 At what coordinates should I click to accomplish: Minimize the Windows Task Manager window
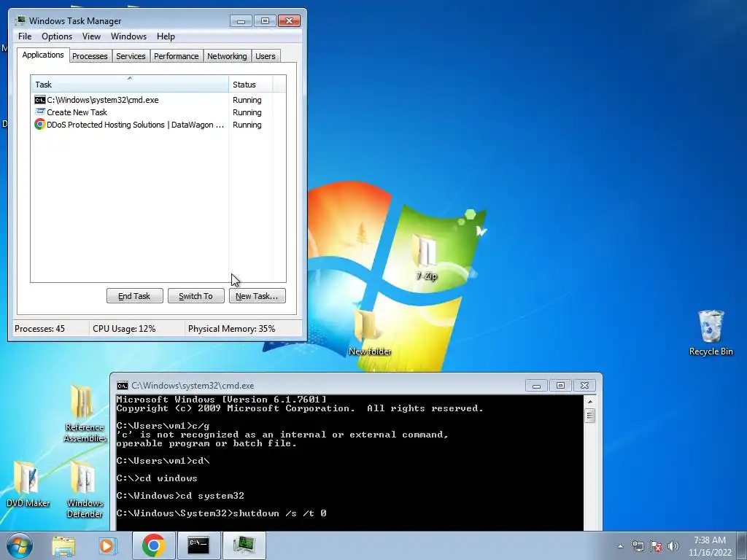point(241,21)
